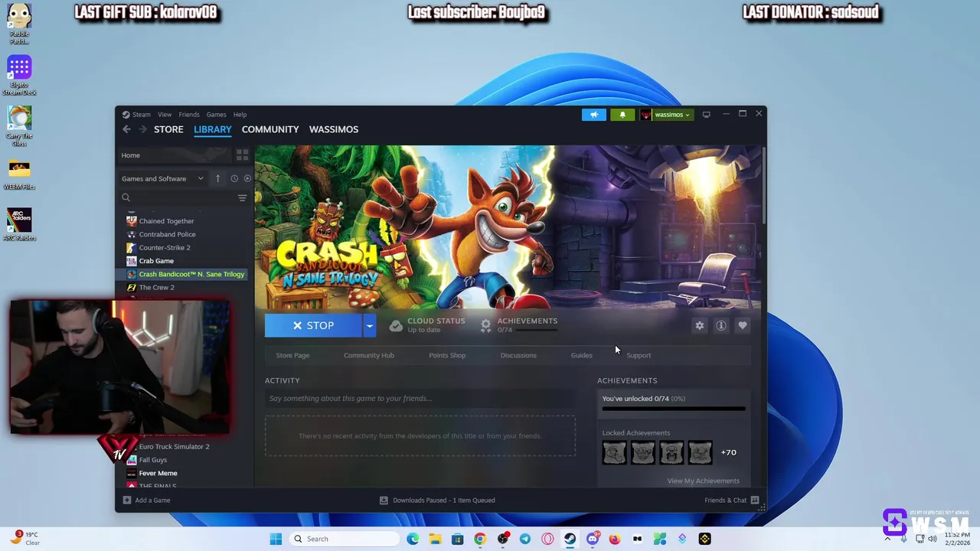Open advanced filter options icon
The height and width of the screenshot is (551, 980).
tap(242, 197)
